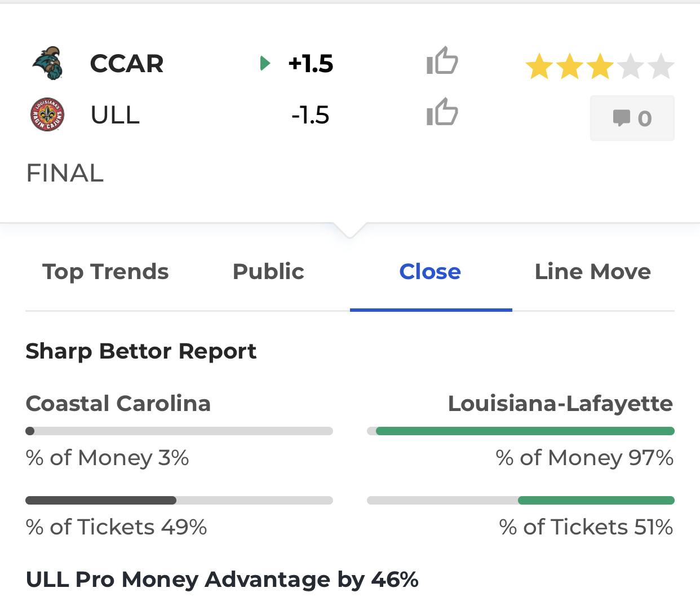Click the ULL team name
This screenshot has width=700, height=601.
[115, 115]
